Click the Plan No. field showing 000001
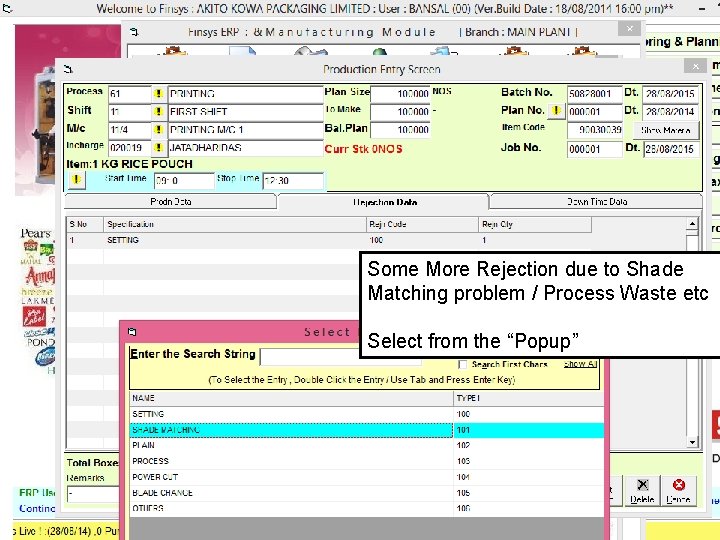The height and width of the screenshot is (540, 720). (x=594, y=112)
